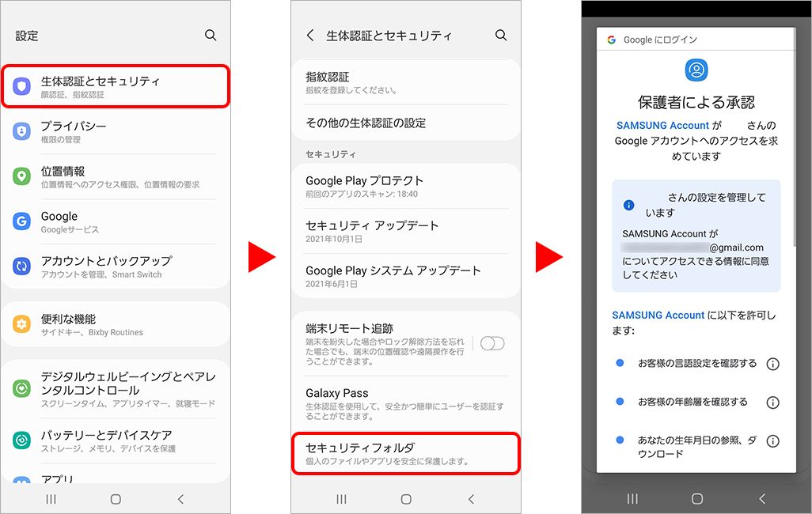Tap SAMSUNG Account link before に以下を許可します

[x=658, y=315]
